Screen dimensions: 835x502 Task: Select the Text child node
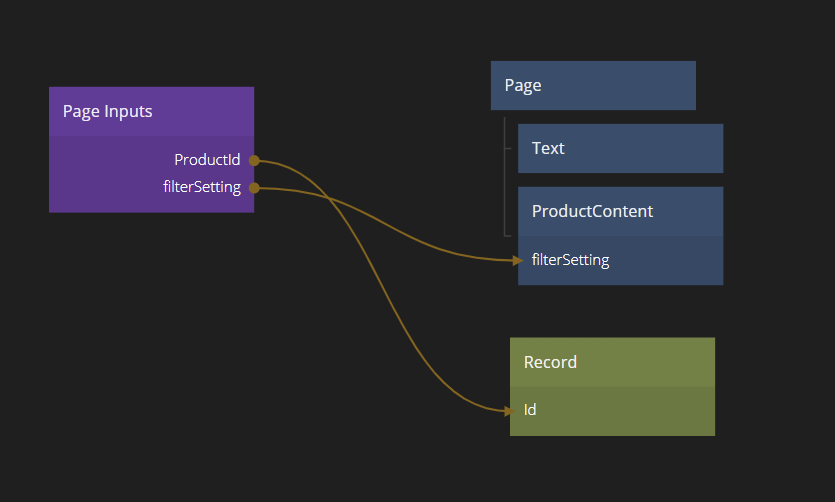[619, 148]
